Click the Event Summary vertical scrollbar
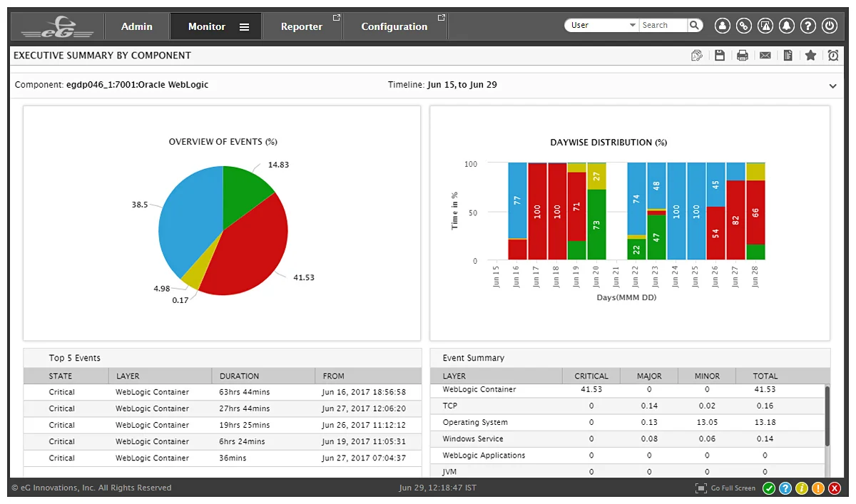The image size is (856, 504). click(x=827, y=416)
